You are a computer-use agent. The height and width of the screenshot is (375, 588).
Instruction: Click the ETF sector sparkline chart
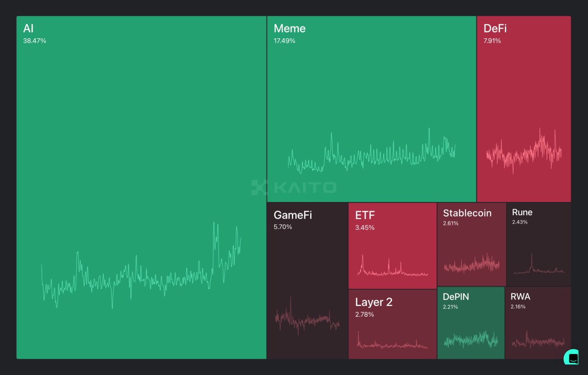pos(392,267)
